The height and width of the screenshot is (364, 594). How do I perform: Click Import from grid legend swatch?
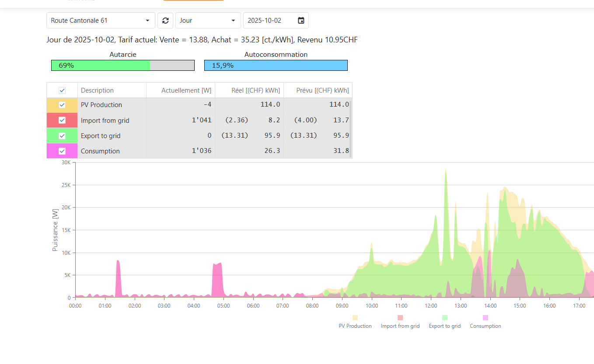(x=400, y=318)
